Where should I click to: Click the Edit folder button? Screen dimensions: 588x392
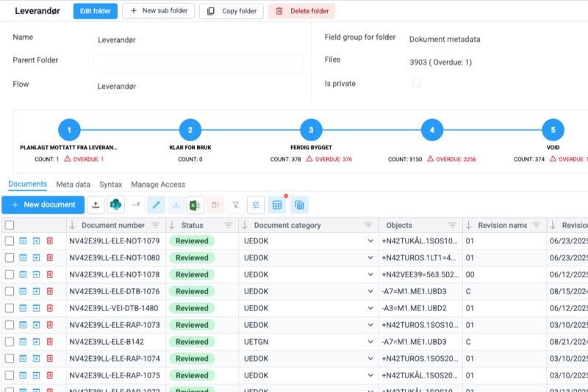pyautogui.click(x=96, y=11)
